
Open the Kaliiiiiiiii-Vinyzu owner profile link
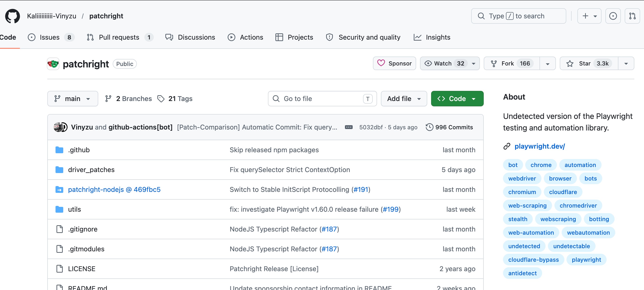(51, 16)
